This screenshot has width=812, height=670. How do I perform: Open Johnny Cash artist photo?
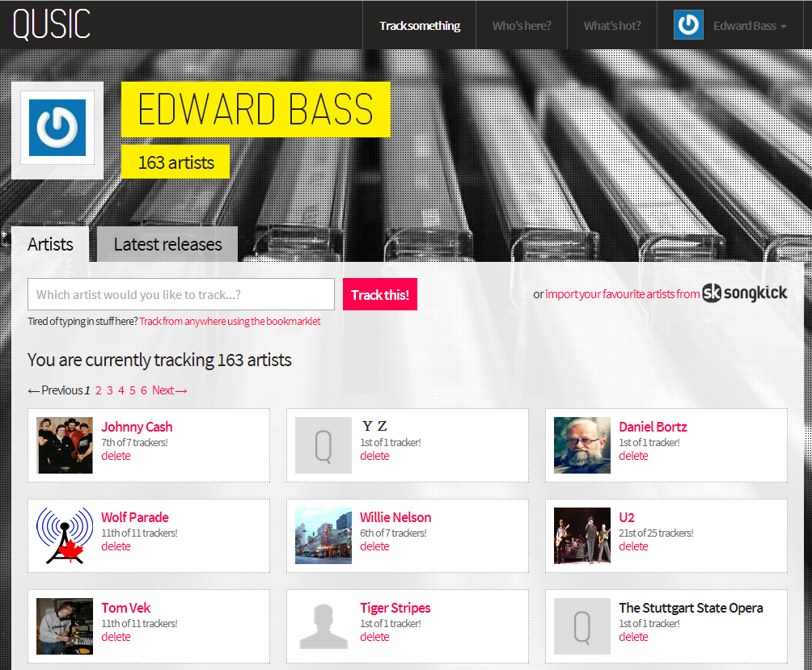click(65, 445)
